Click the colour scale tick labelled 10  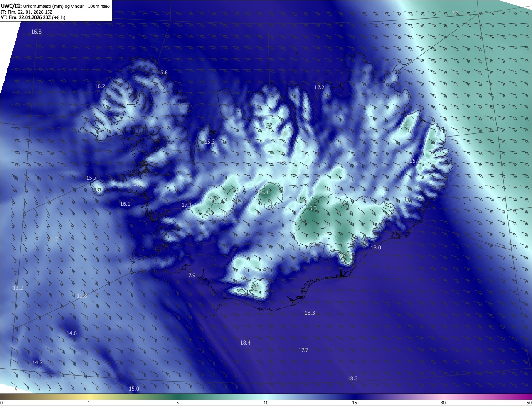(266, 403)
